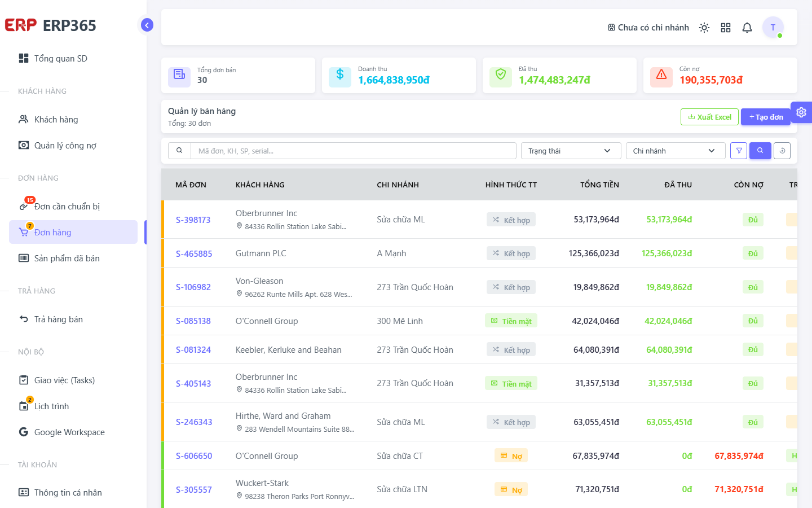The height and width of the screenshot is (508, 812).
Task: Collapse the sidebar with the chevron button
Action: point(147,25)
